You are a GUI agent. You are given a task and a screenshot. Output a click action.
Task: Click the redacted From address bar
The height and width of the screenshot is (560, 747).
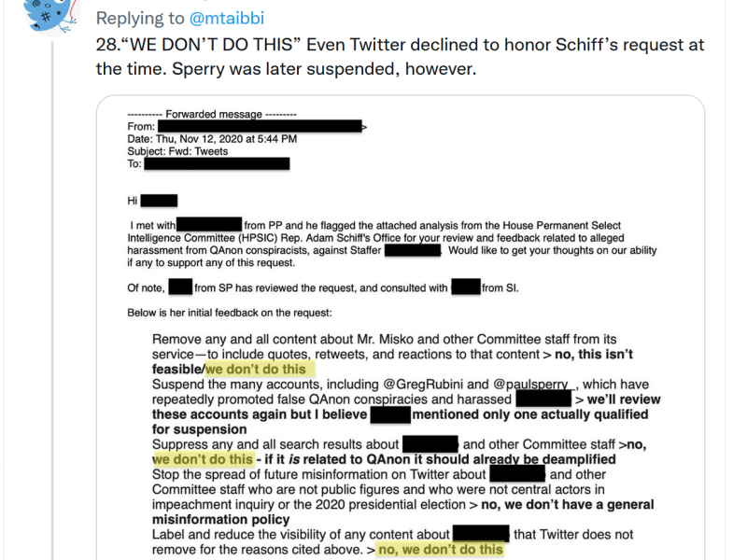(260, 126)
